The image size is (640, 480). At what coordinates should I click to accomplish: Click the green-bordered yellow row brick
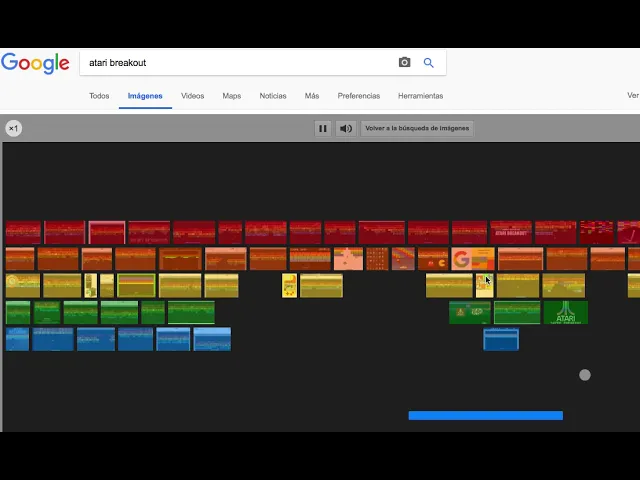pyautogui.click(x=136, y=285)
